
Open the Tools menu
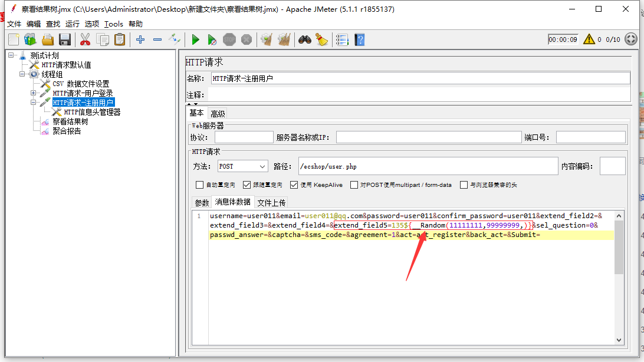coord(114,24)
